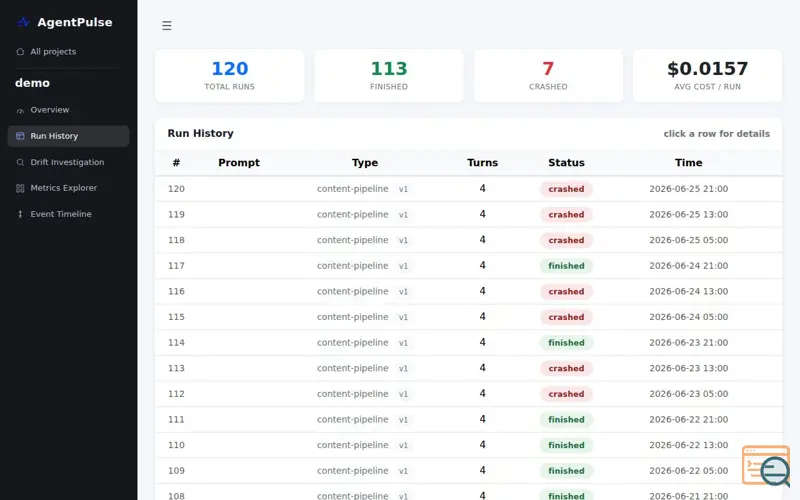Click the 2026-06-22 05:00 timestamp
This screenshot has width=800, height=500.
point(688,471)
